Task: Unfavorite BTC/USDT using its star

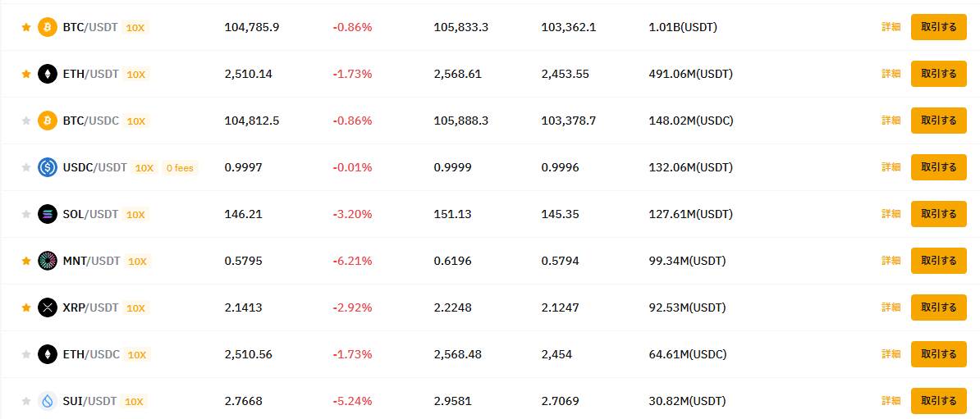Action: coord(26,27)
